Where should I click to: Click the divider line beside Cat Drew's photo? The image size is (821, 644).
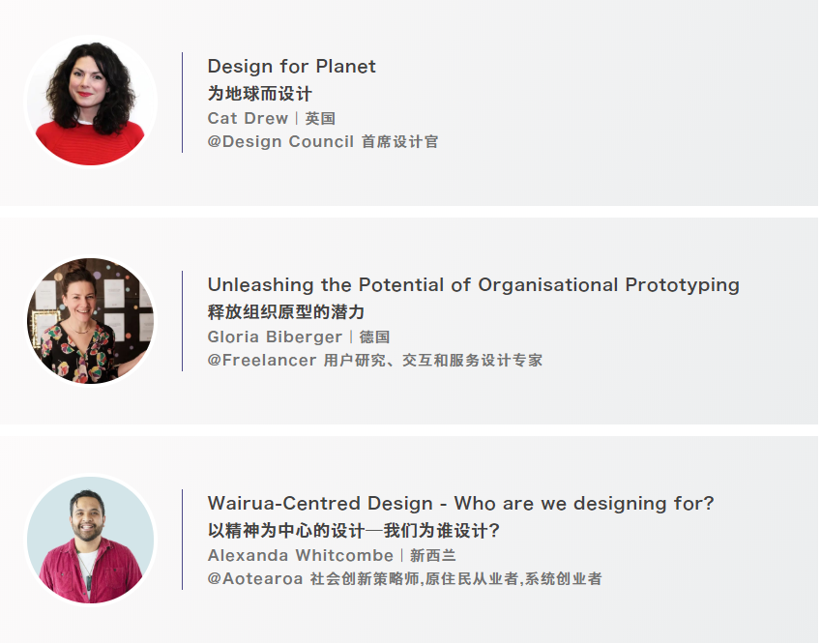click(x=182, y=102)
